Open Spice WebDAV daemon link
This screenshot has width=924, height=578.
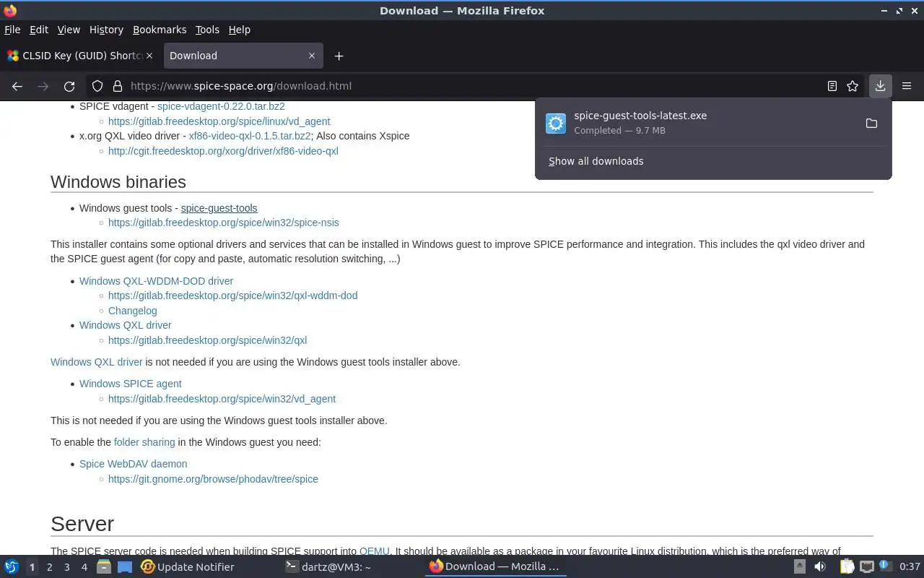(133, 464)
